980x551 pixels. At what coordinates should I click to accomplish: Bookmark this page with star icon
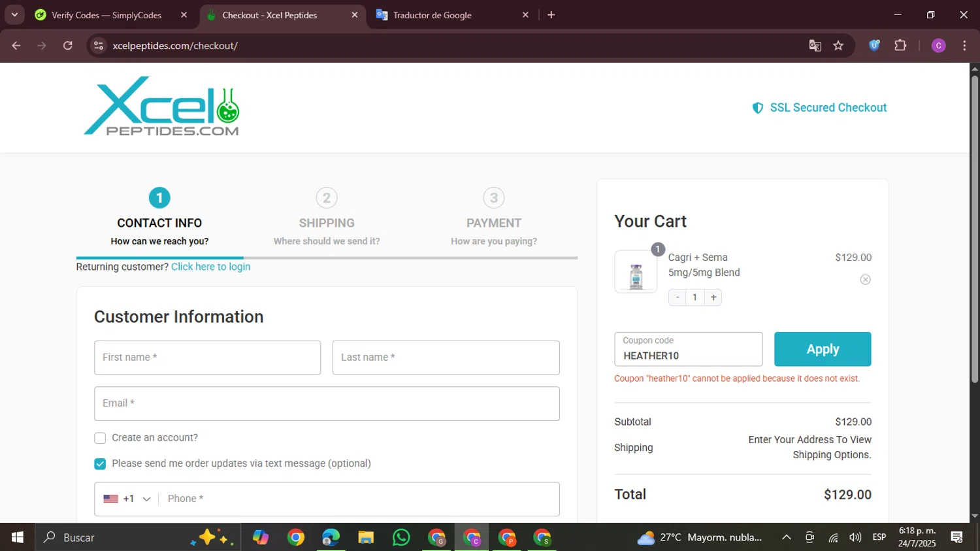[838, 46]
